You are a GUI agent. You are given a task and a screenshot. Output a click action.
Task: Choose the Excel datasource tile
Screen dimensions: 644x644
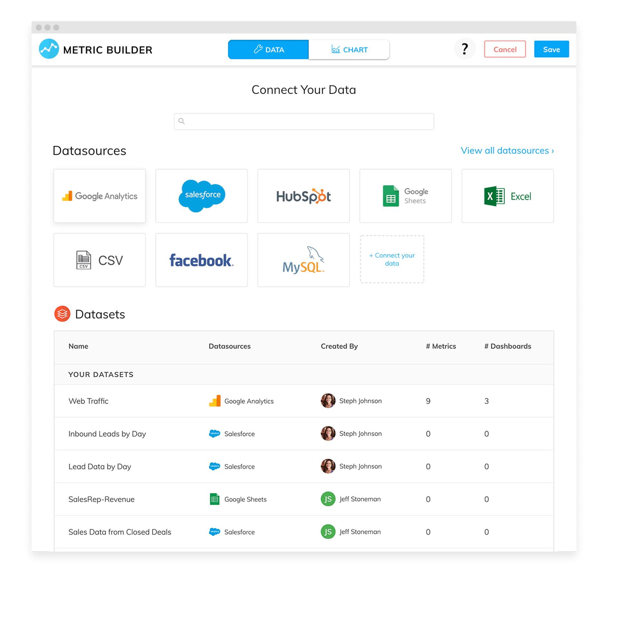click(x=507, y=196)
